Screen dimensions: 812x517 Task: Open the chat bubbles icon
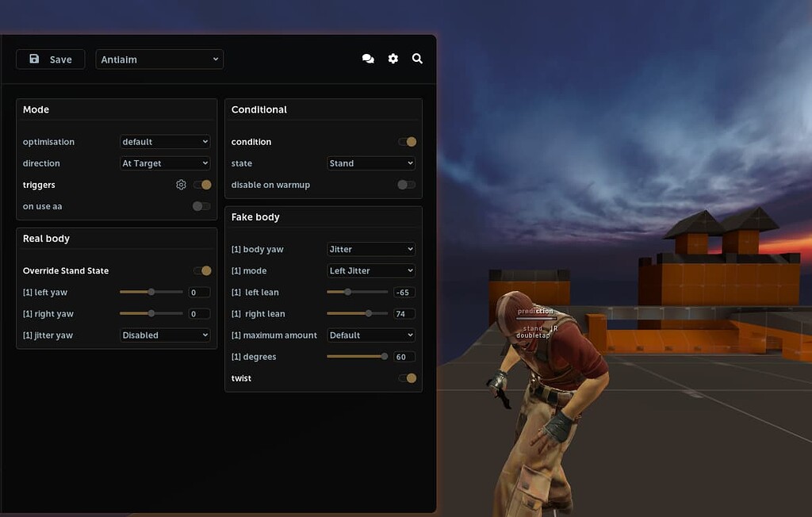(368, 59)
